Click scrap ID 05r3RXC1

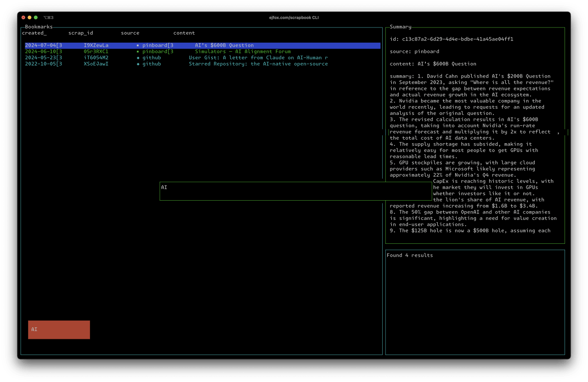pyautogui.click(x=96, y=52)
